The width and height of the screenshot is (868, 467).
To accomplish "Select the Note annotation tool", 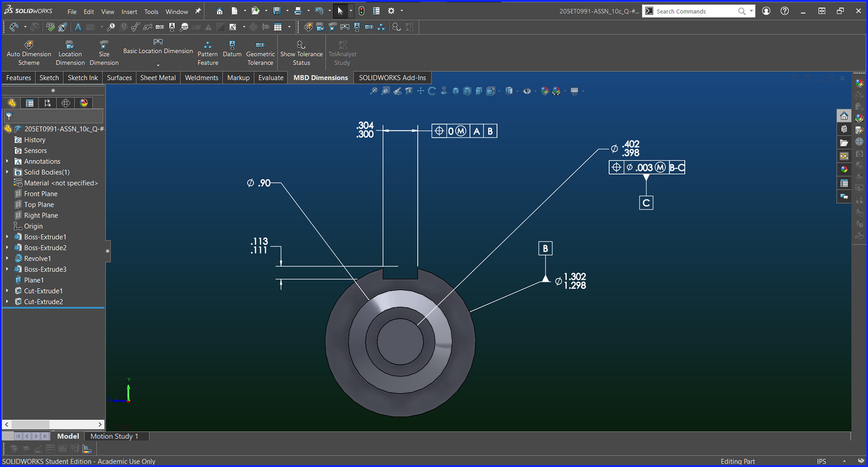I will point(78,27).
